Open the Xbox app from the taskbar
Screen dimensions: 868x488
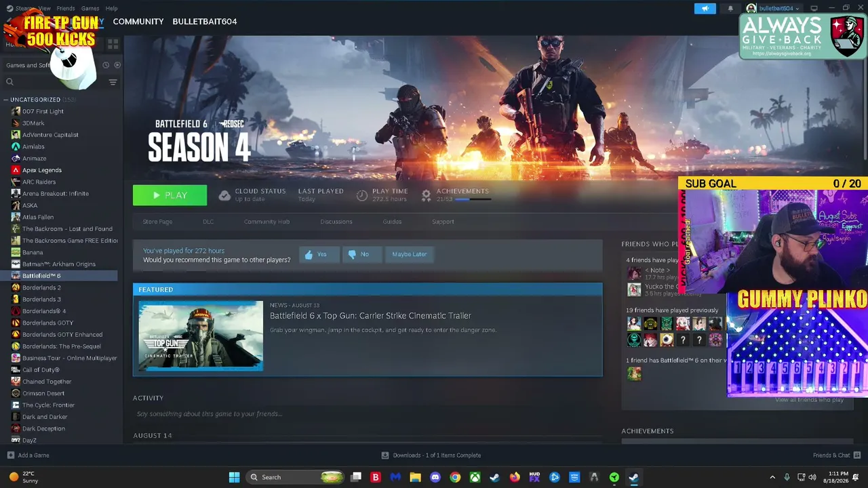coord(475,477)
